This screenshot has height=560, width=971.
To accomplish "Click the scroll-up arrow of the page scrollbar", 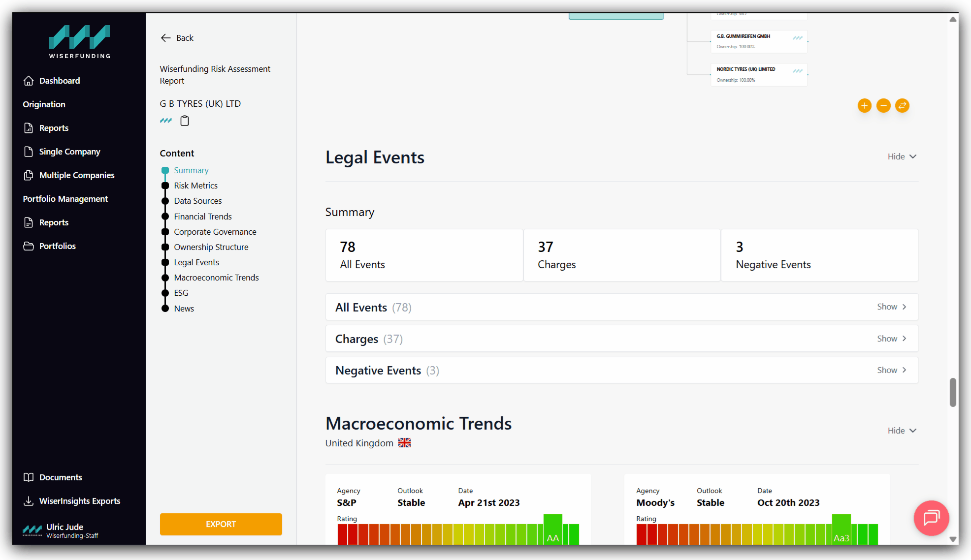I will coord(953,19).
